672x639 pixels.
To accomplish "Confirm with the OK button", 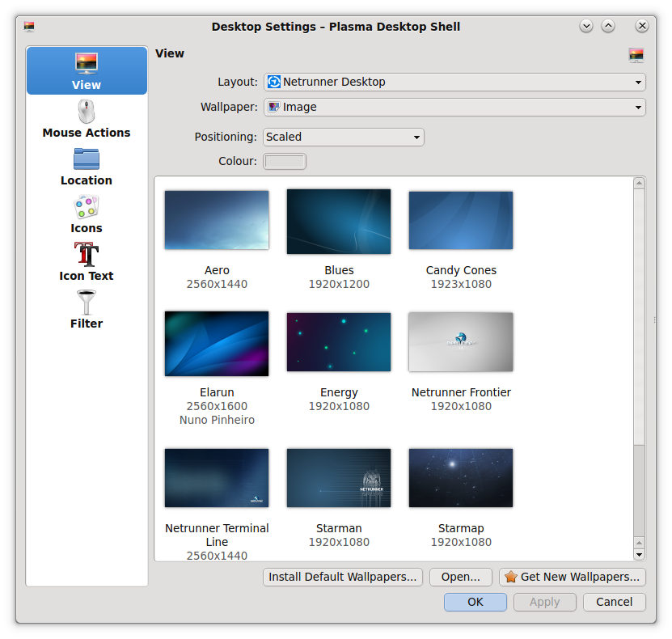I will pos(475,602).
